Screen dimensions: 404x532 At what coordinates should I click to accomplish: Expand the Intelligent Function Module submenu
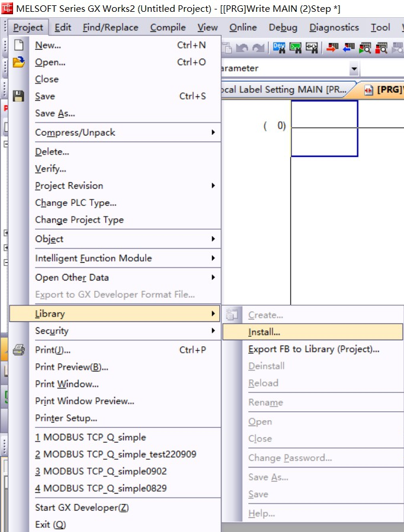coord(213,258)
